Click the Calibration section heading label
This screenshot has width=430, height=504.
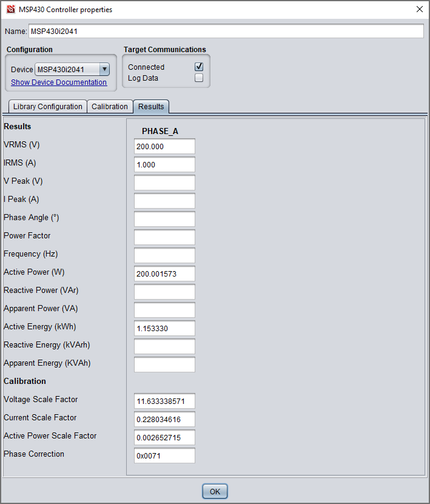click(x=25, y=381)
